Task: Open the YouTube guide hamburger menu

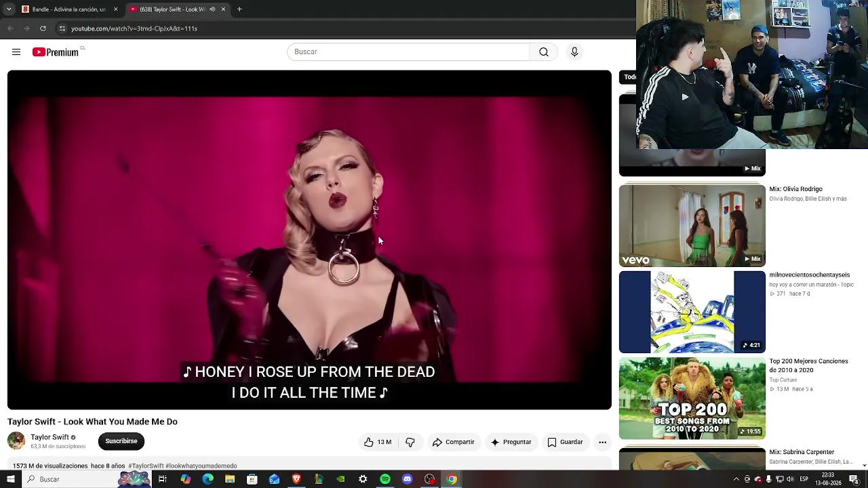Action: pos(16,52)
